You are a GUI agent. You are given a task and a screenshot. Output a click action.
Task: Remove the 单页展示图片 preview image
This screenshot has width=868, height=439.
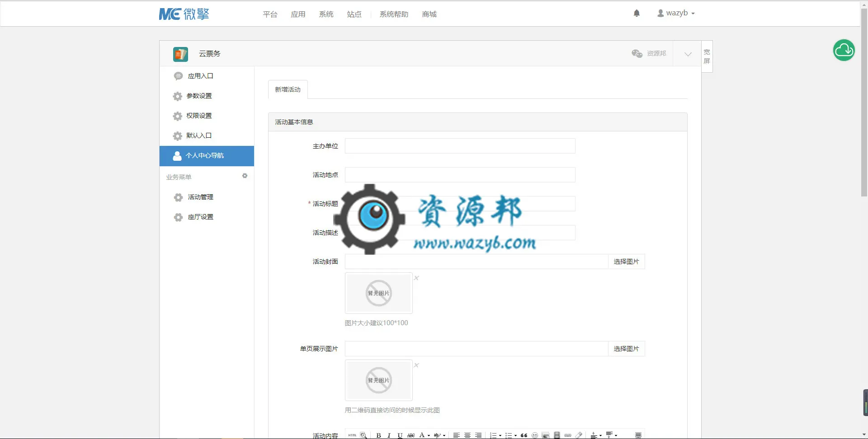click(x=416, y=365)
